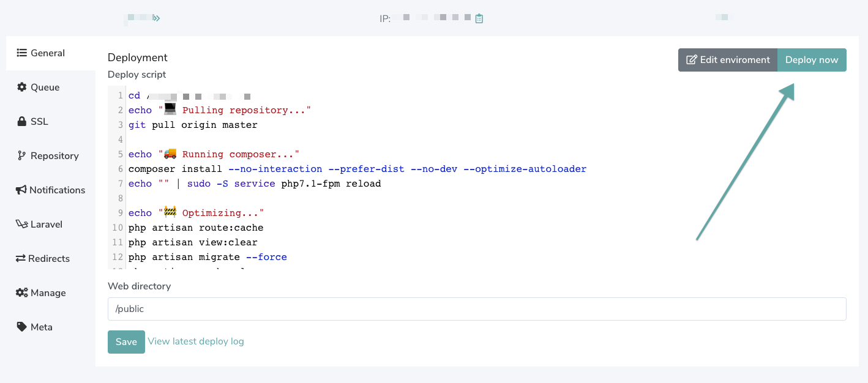This screenshot has height=383, width=868.
Task: Open the View latest deploy log link
Action: pos(196,341)
